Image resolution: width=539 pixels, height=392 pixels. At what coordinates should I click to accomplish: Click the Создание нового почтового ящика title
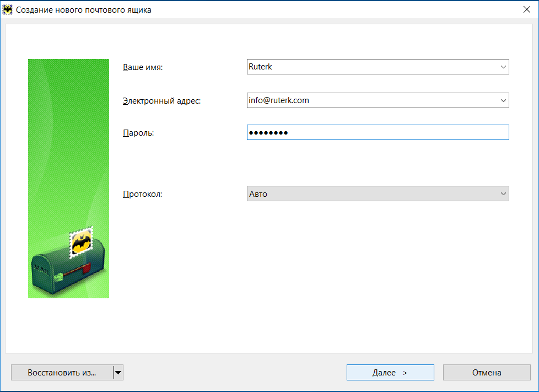[84, 10]
